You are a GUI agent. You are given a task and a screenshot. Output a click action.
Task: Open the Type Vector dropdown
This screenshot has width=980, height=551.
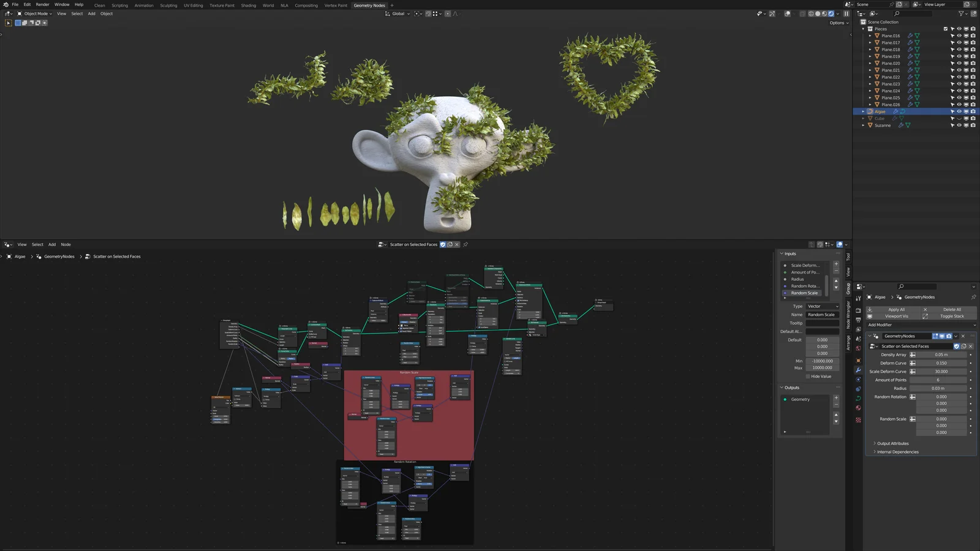pos(822,306)
